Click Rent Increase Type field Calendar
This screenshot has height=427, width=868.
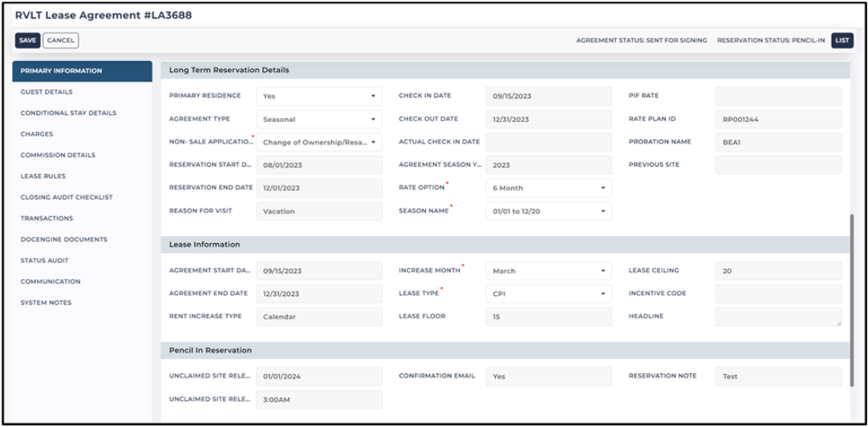pos(319,317)
